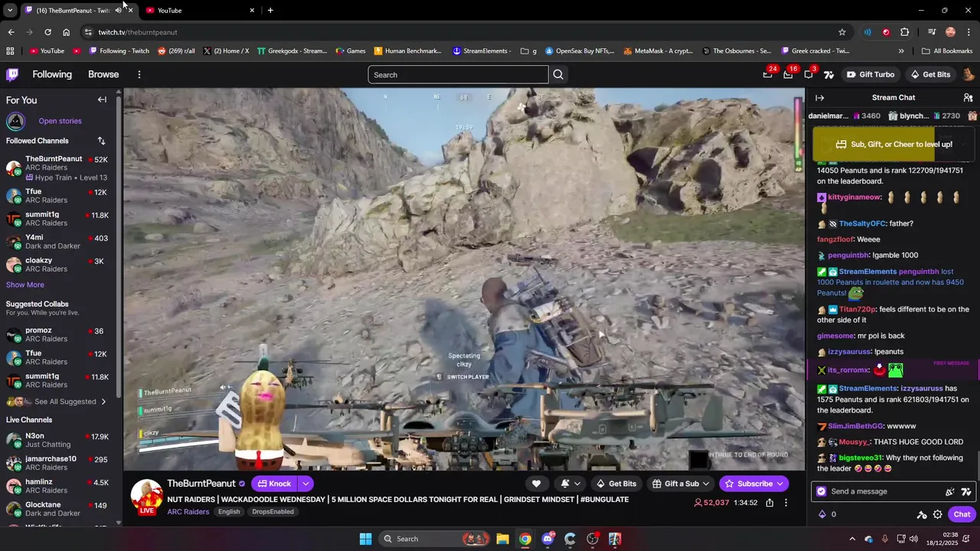Click the DropsEnabled tag
Screen dimensions: 980x551
273,511
